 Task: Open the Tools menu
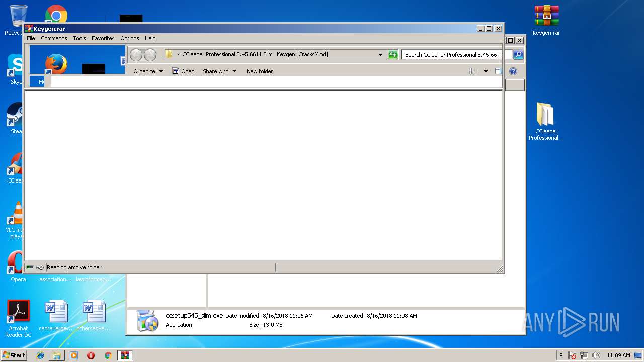click(x=79, y=38)
